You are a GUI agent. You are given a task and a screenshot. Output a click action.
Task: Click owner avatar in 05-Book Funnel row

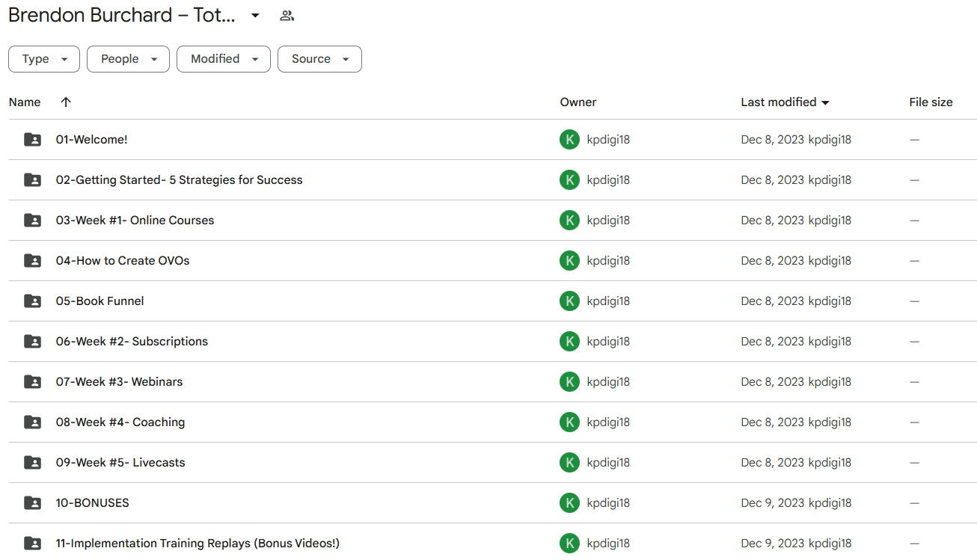pos(569,301)
